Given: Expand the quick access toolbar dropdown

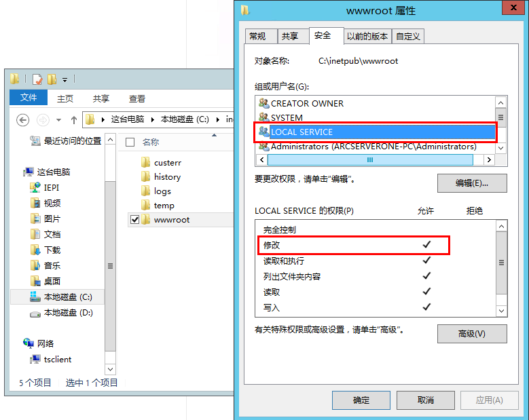Looking at the screenshot, I should tap(65, 80).
